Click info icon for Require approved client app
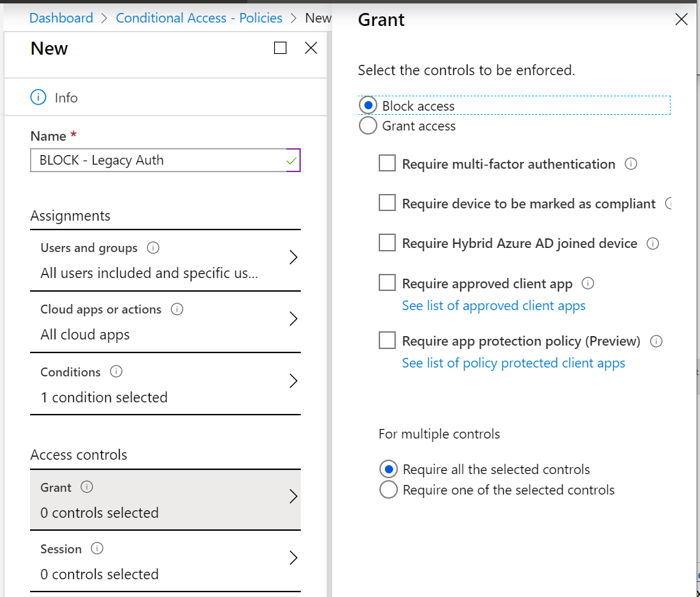The image size is (700, 597). pyautogui.click(x=588, y=283)
